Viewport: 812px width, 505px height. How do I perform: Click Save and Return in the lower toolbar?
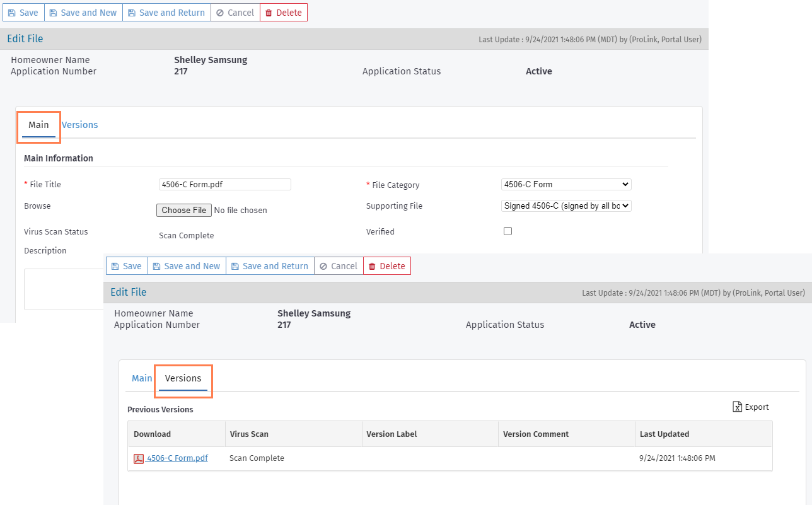coord(270,266)
